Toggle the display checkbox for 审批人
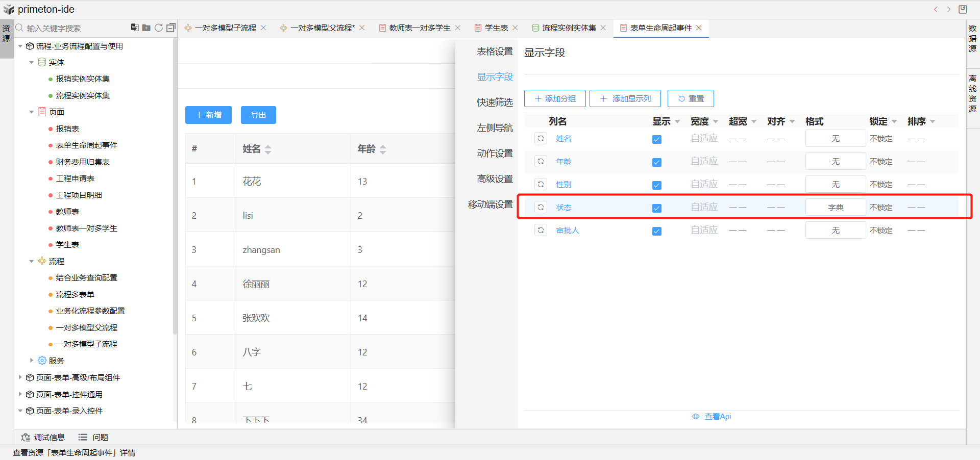The image size is (980, 460). pos(657,231)
